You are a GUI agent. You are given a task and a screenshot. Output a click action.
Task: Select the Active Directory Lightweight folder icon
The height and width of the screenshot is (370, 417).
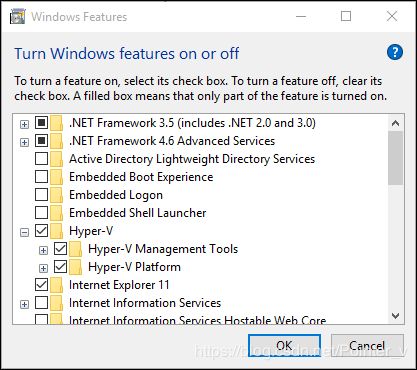(57, 159)
